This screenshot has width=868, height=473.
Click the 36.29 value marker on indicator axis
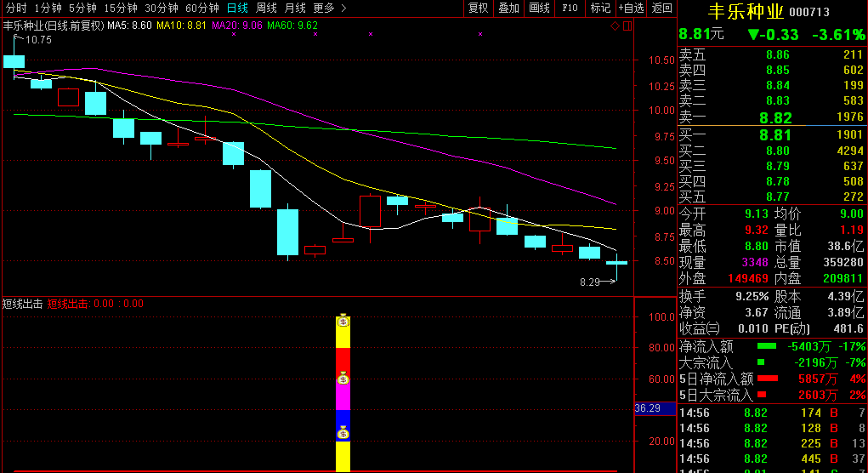tap(648, 408)
